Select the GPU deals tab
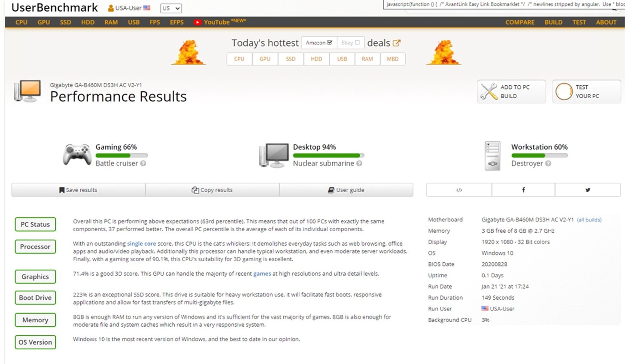This screenshot has width=625, height=364. [265, 59]
